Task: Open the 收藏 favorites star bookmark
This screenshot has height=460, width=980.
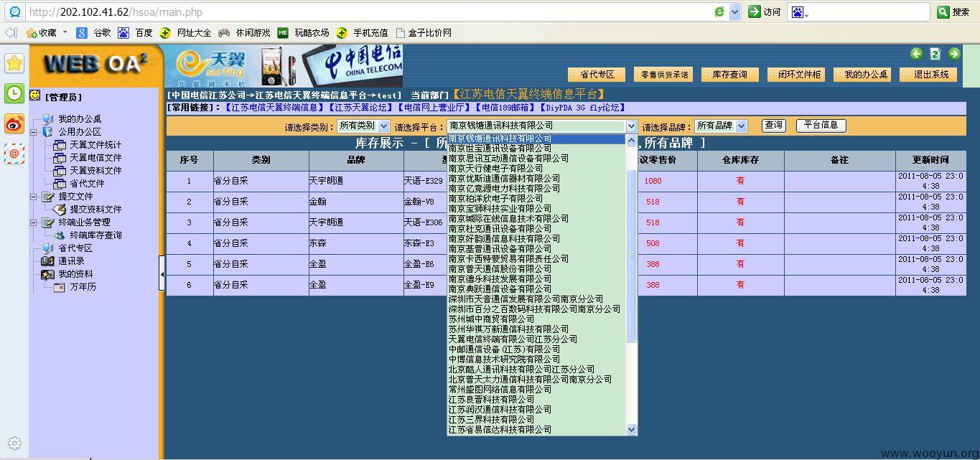Action: click(x=42, y=33)
